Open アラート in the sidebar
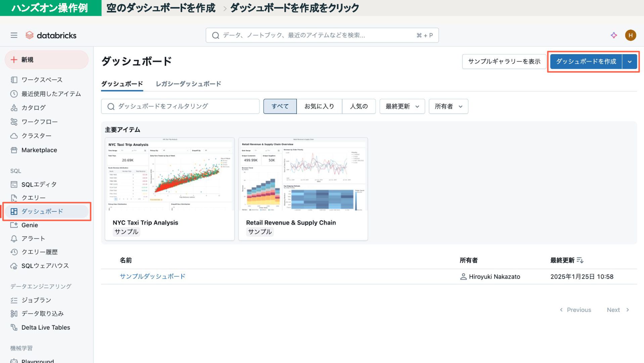This screenshot has width=644, height=363. (x=47, y=238)
